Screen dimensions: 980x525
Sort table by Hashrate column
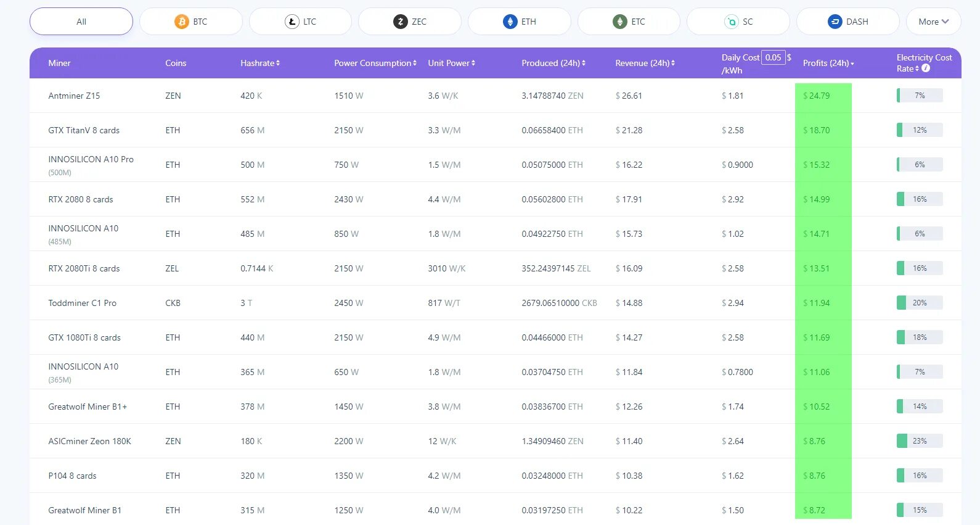[x=260, y=63]
